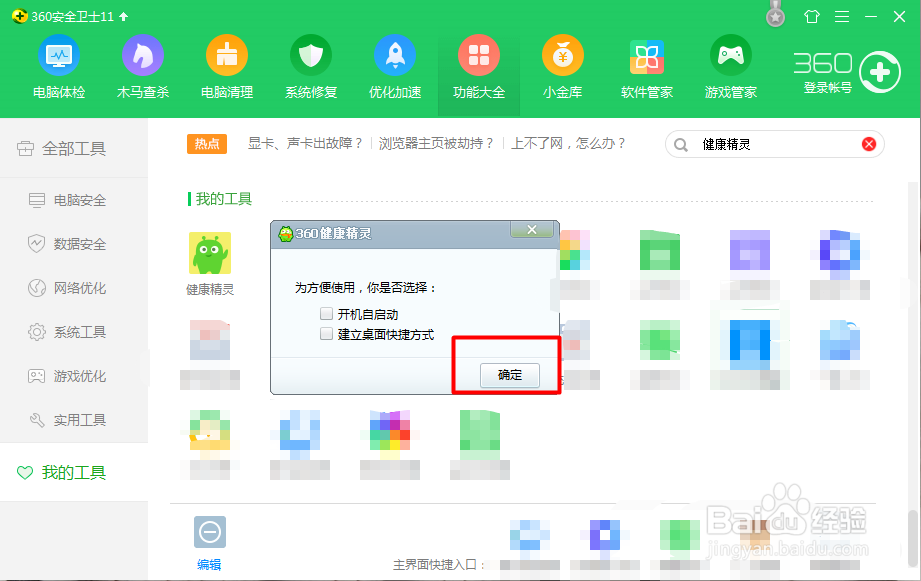
Task: Open 游戏管家 game manager
Action: 731,67
